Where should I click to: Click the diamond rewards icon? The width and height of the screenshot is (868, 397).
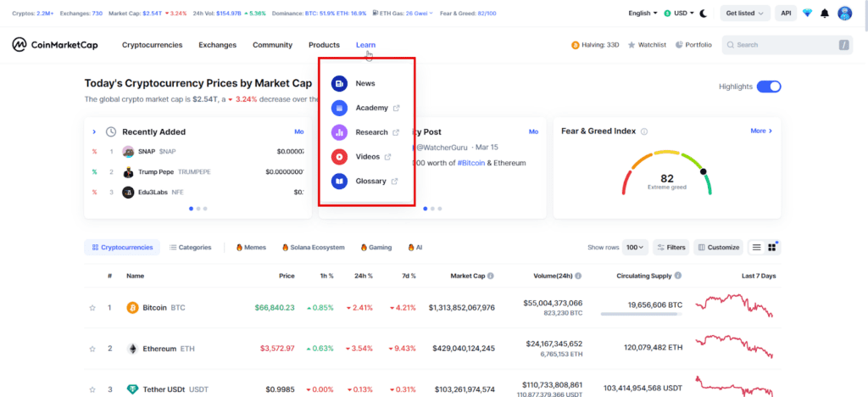(807, 14)
